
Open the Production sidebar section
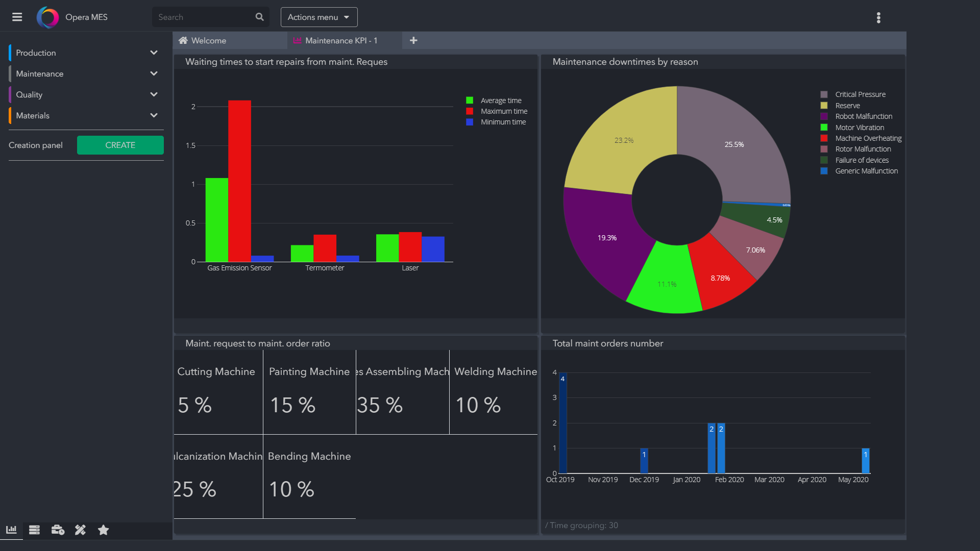(86, 53)
